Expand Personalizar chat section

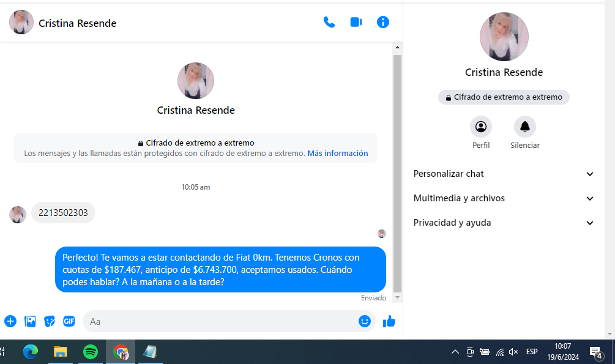[504, 174]
